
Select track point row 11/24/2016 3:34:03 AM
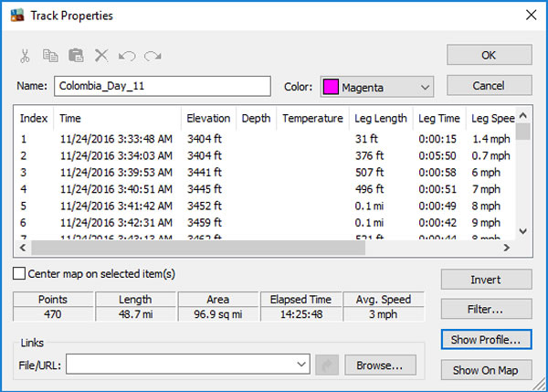click(x=265, y=155)
